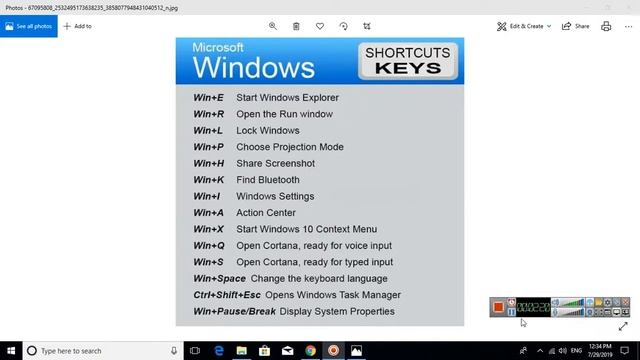
Task: Mute the recorder speaker icon
Action: coord(555,302)
